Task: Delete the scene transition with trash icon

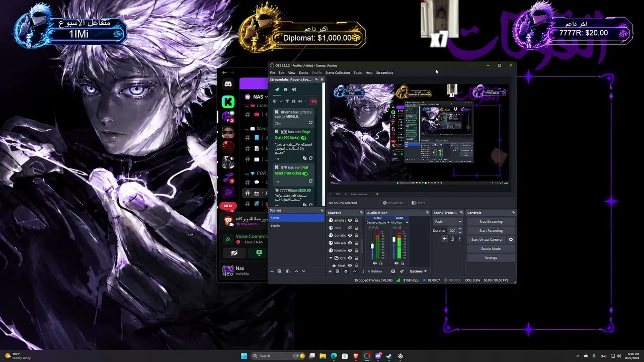Action: (x=452, y=239)
